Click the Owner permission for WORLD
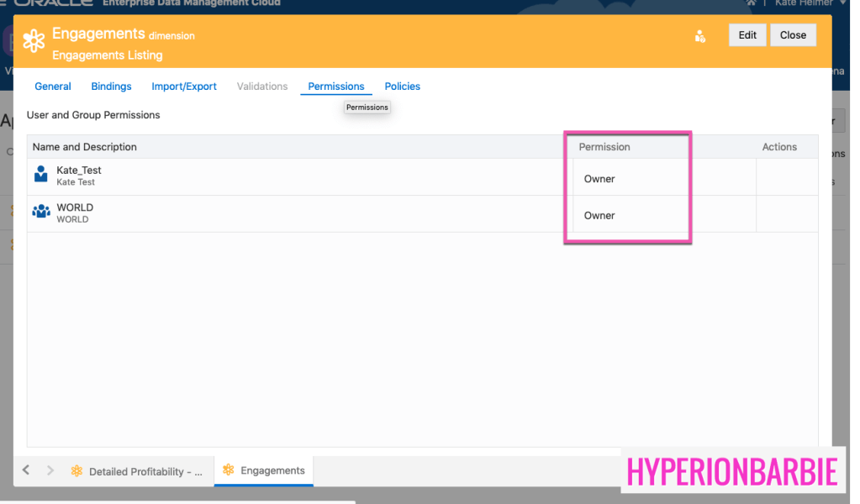Viewport: 860px width, 504px height. 599,216
